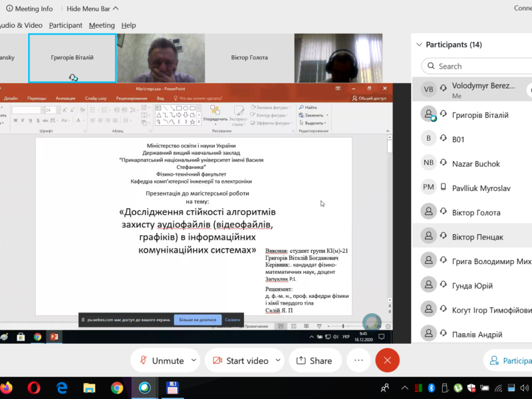Open Opera browser from the taskbar
The image size is (532, 399).
34,388
